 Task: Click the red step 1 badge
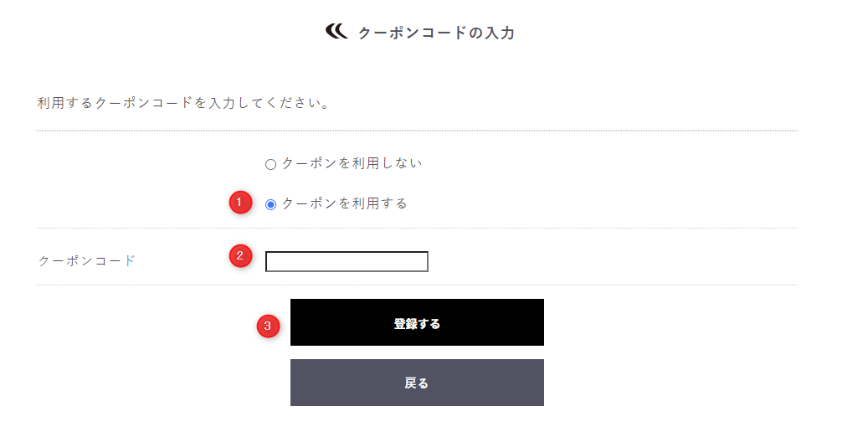(240, 203)
